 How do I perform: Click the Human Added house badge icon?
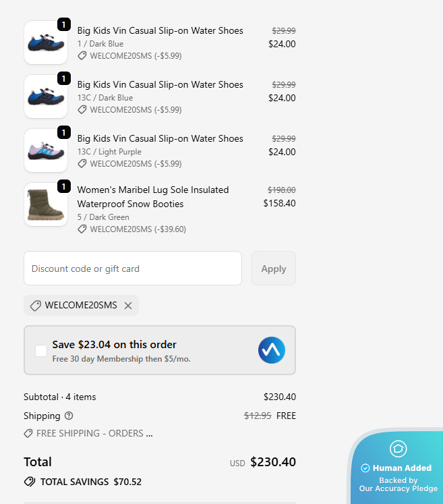(398, 449)
